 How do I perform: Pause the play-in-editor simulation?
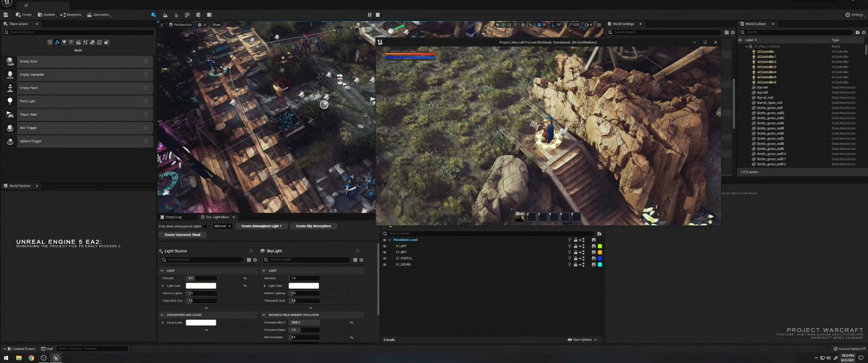(370, 14)
